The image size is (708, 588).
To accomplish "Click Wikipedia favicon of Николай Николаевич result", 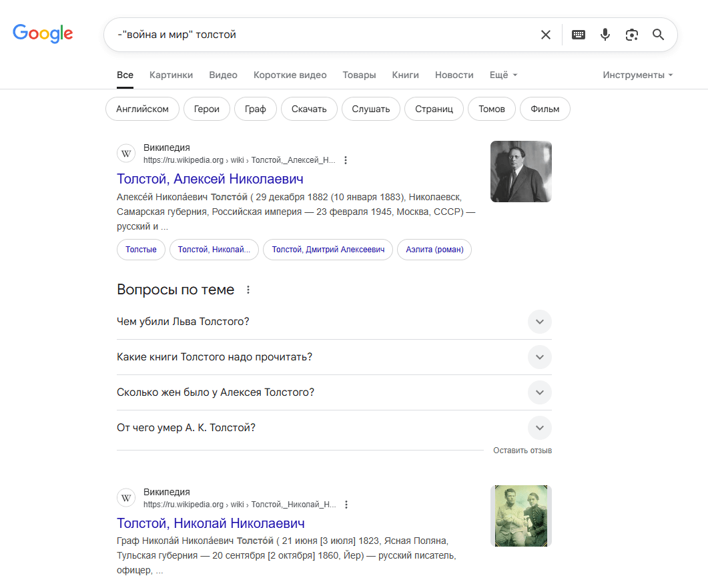I will (x=126, y=498).
